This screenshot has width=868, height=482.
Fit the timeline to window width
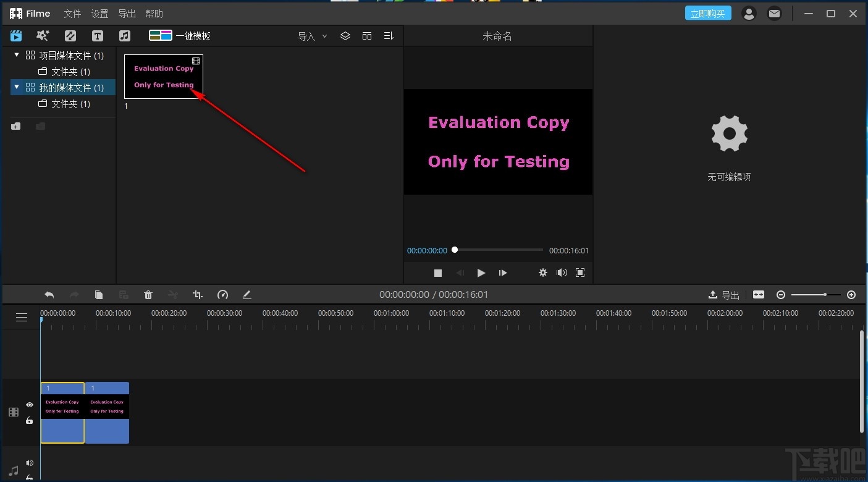pos(759,295)
